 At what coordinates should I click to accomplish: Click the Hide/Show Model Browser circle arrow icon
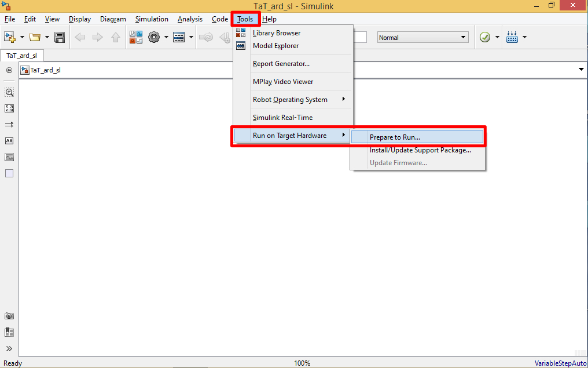click(9, 70)
